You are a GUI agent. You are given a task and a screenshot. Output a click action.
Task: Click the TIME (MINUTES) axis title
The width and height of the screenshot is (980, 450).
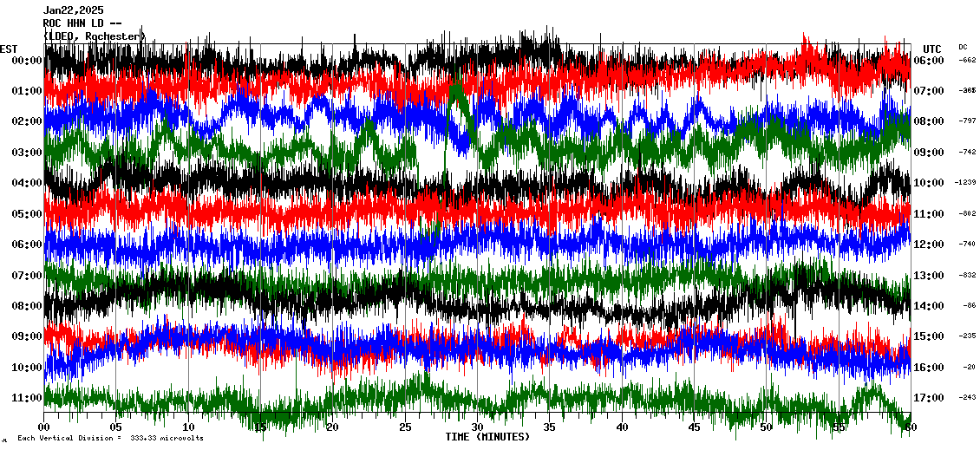pos(487,437)
